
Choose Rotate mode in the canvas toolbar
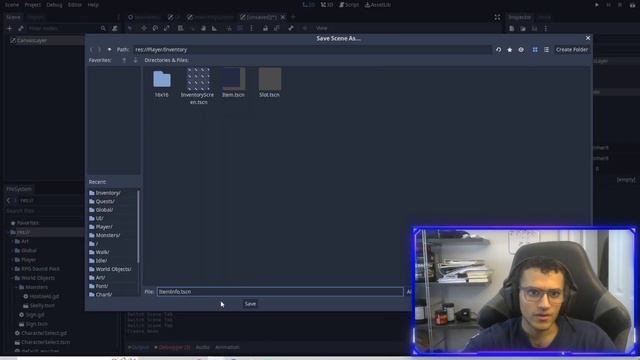155,28
